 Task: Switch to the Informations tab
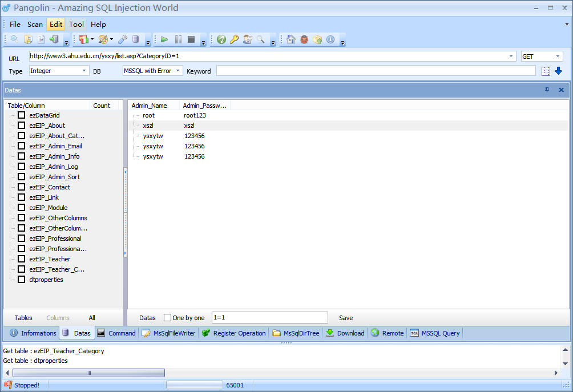[x=33, y=333]
